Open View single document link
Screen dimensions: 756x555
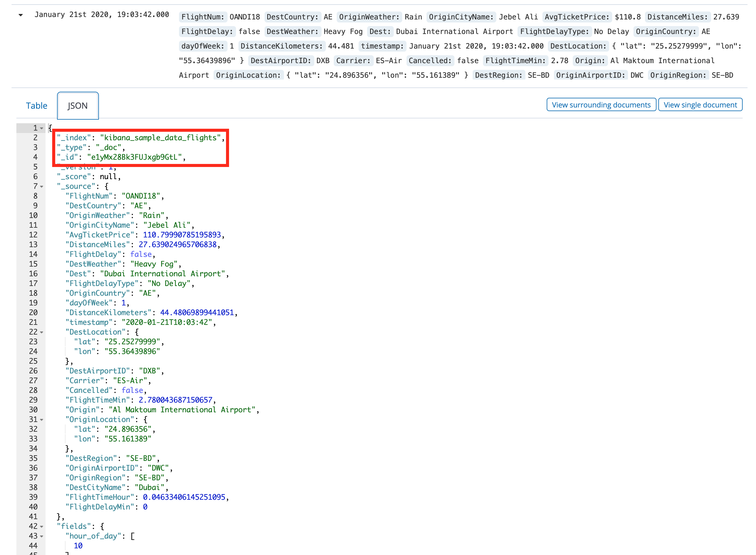(700, 105)
